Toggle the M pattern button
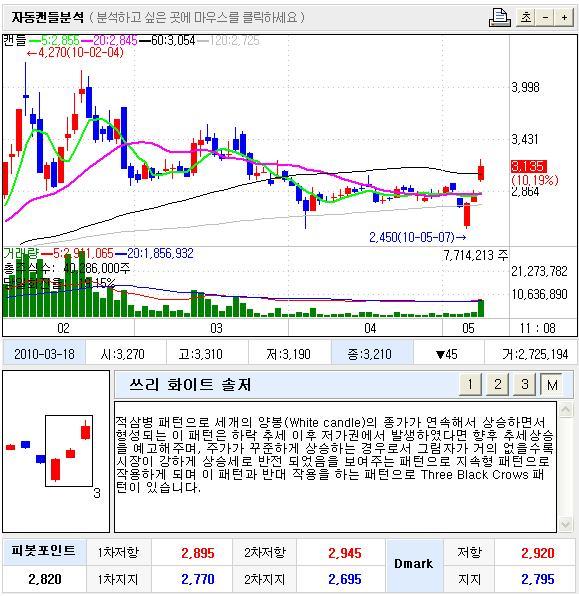Image resolution: width=579 pixels, height=596 pixels. (552, 385)
